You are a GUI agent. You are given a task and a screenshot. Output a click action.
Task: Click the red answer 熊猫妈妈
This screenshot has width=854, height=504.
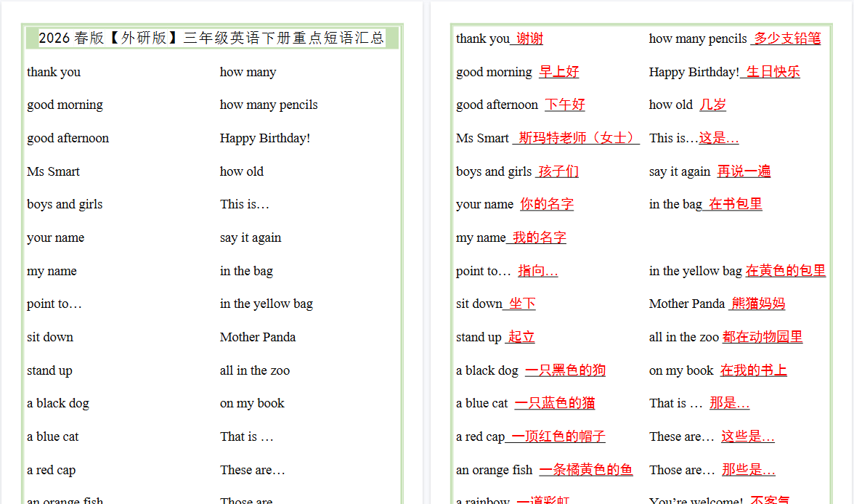click(758, 304)
